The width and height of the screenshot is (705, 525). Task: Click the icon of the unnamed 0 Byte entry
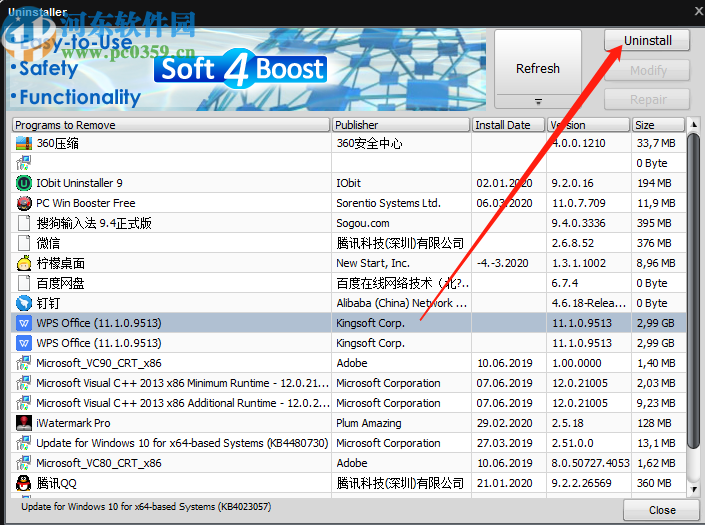pos(24,163)
